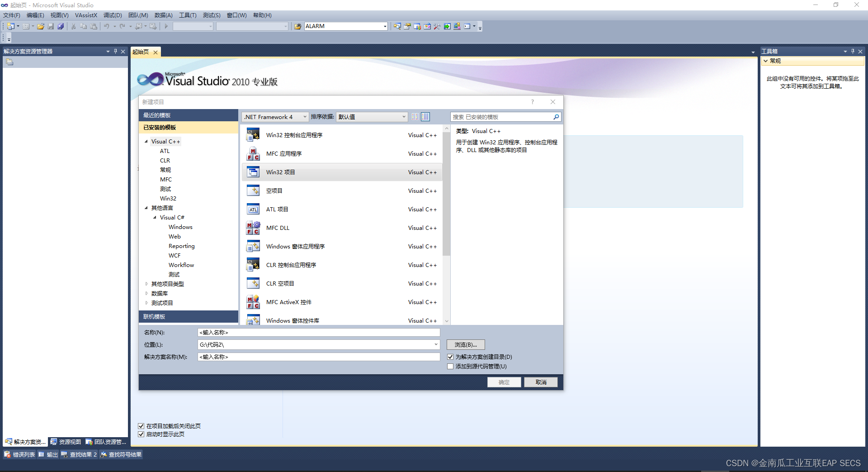Select the Win32 控制台应用程序 template
The image size is (868, 472).
[342, 135]
